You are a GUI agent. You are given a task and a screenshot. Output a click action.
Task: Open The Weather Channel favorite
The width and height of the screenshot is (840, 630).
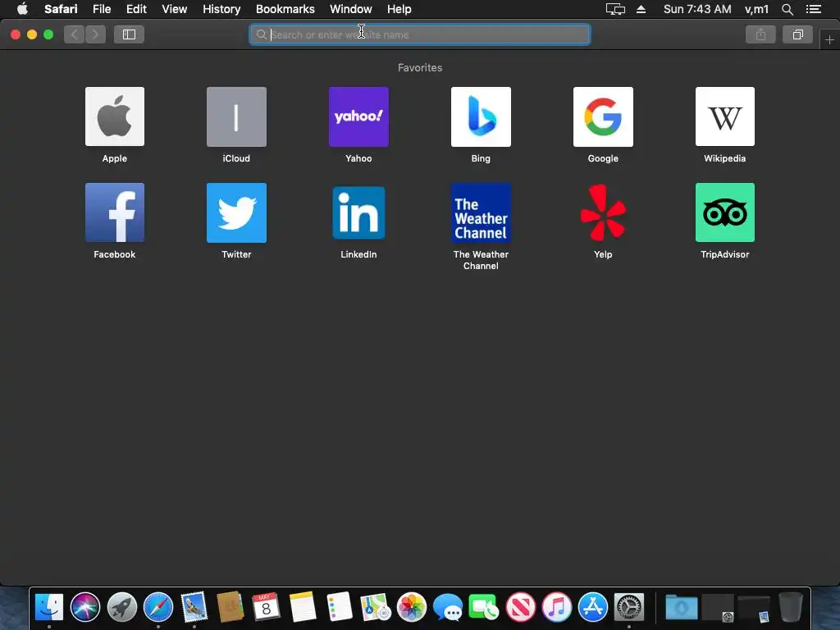pyautogui.click(x=481, y=212)
